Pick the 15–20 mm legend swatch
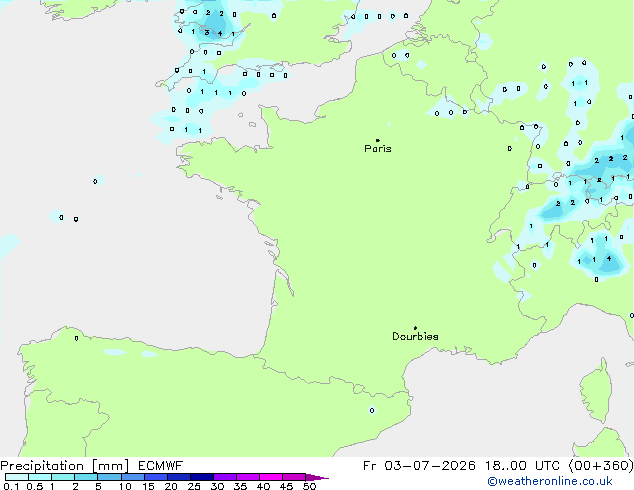Image resolution: width=634 pixels, height=490 pixels. click(156, 477)
